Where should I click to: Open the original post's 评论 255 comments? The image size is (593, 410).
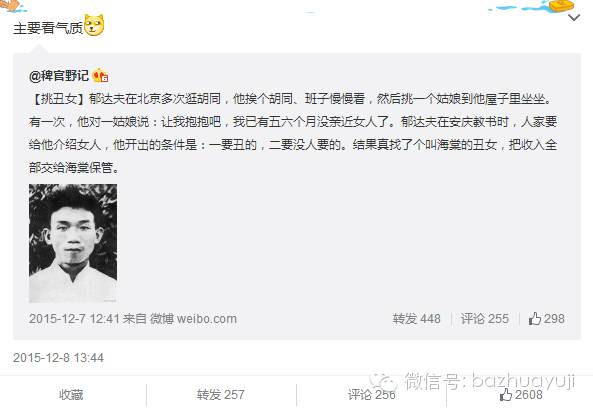point(484,319)
